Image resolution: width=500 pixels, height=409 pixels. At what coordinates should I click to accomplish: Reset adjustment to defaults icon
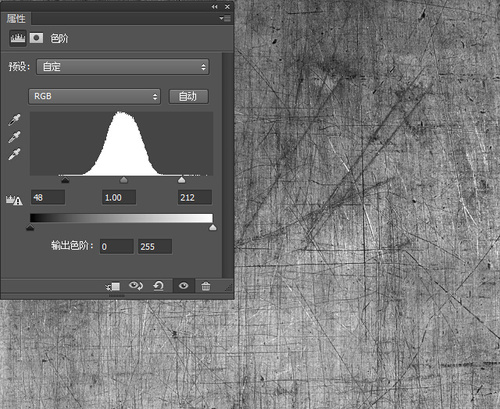[x=158, y=286]
